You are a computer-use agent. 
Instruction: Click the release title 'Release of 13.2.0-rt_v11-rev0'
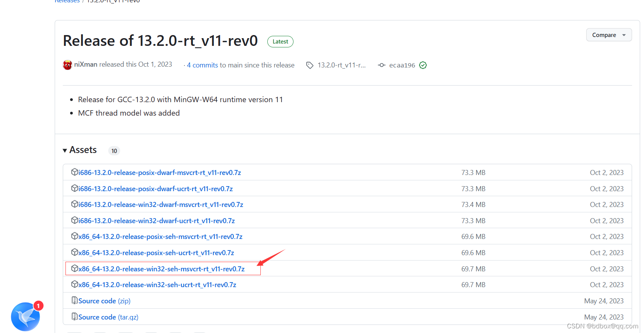point(160,41)
